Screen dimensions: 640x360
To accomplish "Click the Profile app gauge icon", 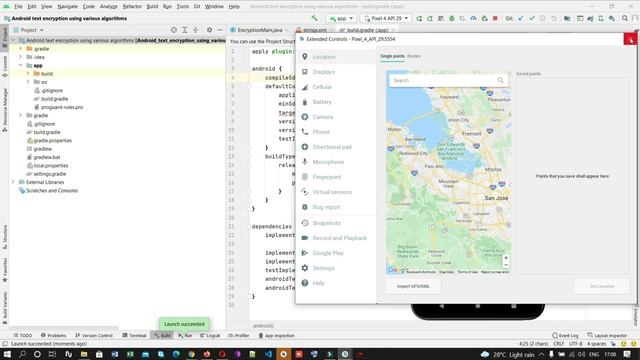I will (473, 18).
